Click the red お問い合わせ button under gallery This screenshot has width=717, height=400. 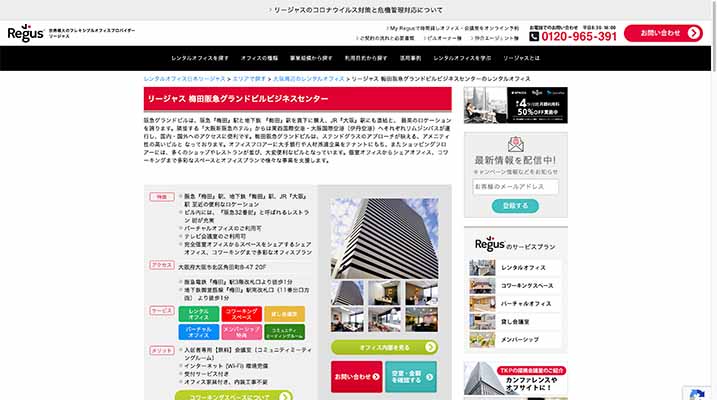[357, 377]
